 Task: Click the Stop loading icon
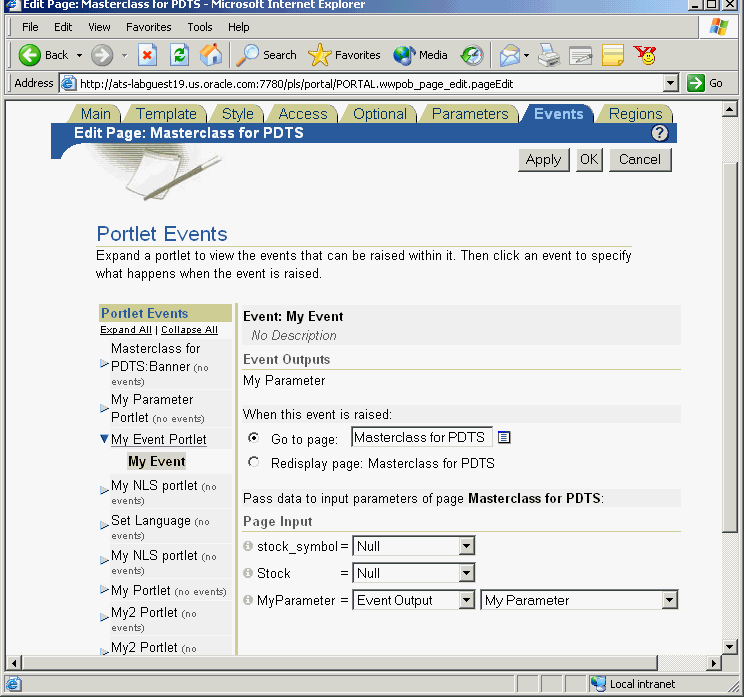[147, 56]
